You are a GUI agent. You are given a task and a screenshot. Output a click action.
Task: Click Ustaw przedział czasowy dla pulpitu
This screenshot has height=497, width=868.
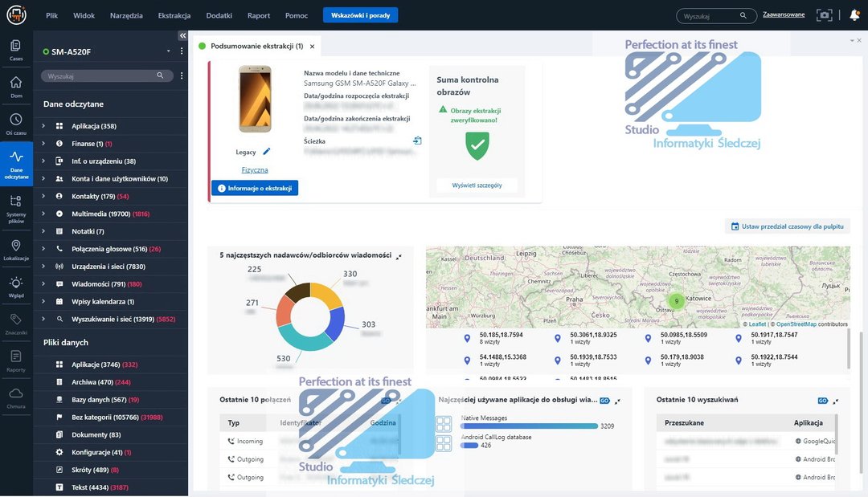coord(787,226)
